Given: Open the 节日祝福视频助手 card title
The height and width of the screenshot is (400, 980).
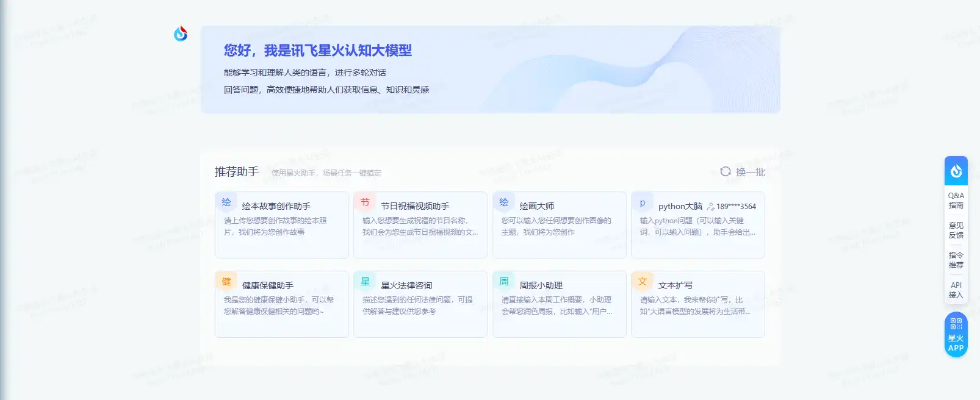Looking at the screenshot, I should [x=415, y=206].
